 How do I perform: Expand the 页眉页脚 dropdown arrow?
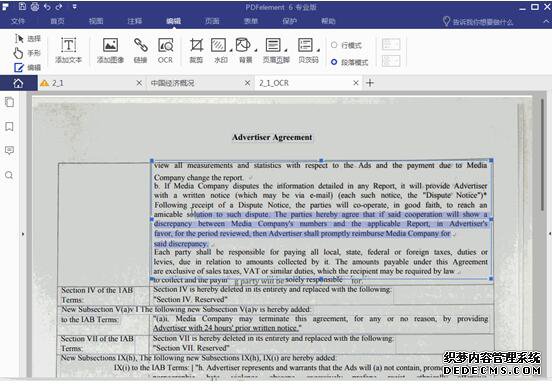pyautogui.click(x=286, y=50)
